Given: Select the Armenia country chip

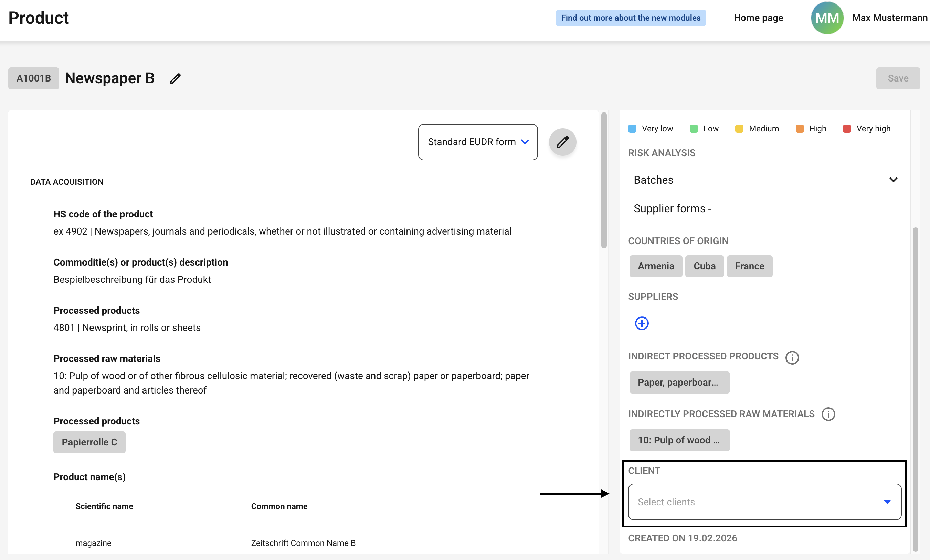Looking at the screenshot, I should click(x=655, y=266).
